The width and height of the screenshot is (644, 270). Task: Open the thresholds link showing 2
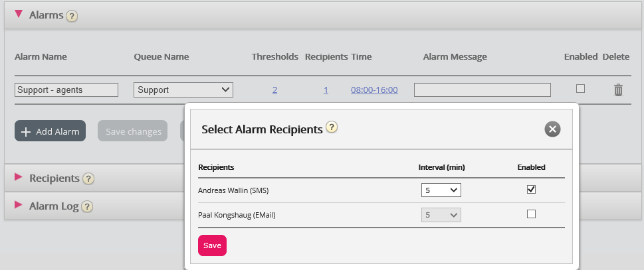(x=274, y=90)
